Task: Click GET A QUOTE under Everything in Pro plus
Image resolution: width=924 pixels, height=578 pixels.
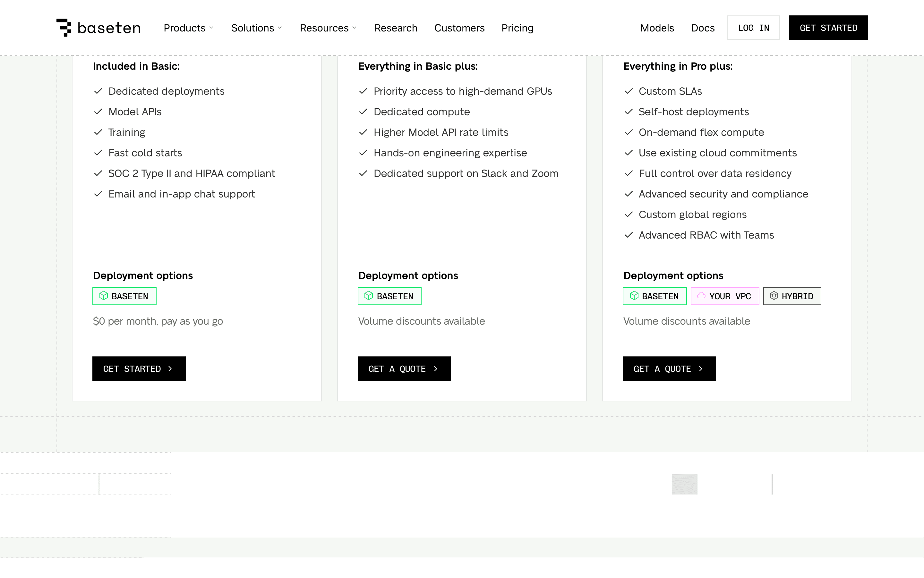Action: point(669,369)
